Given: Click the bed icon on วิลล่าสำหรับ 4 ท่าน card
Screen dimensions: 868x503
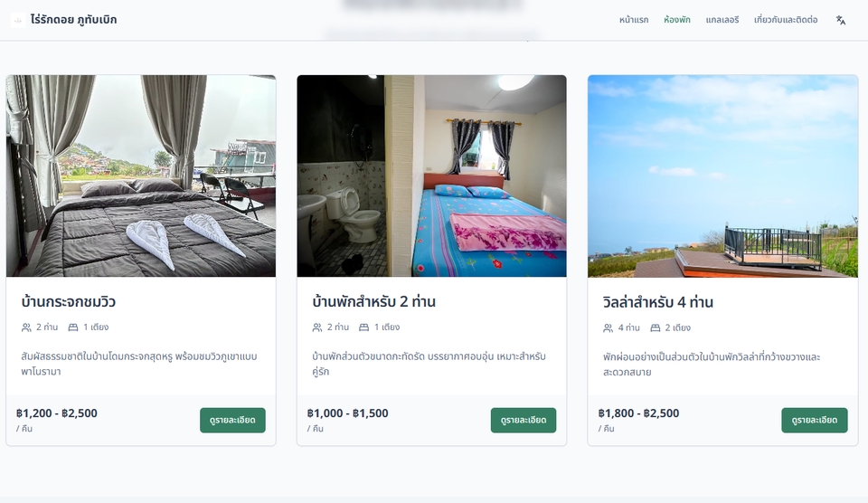Looking at the screenshot, I should tap(656, 328).
